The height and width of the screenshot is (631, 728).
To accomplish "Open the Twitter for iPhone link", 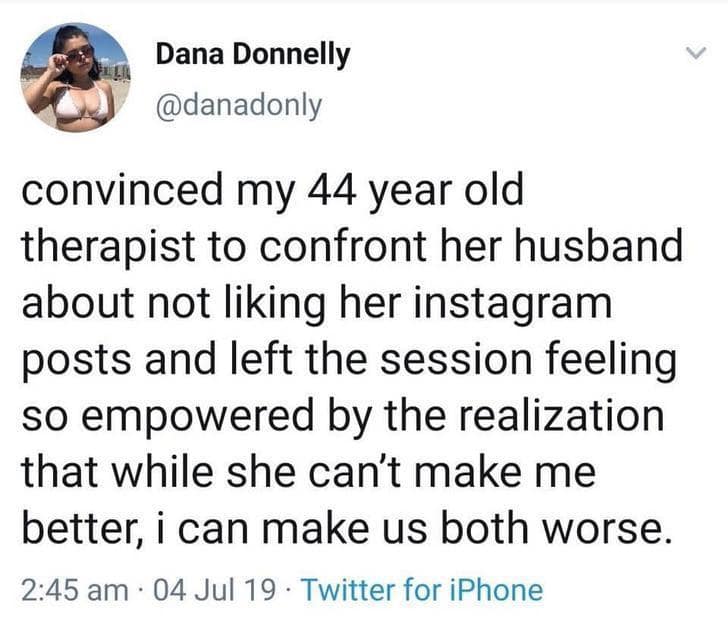I will click(x=423, y=589).
